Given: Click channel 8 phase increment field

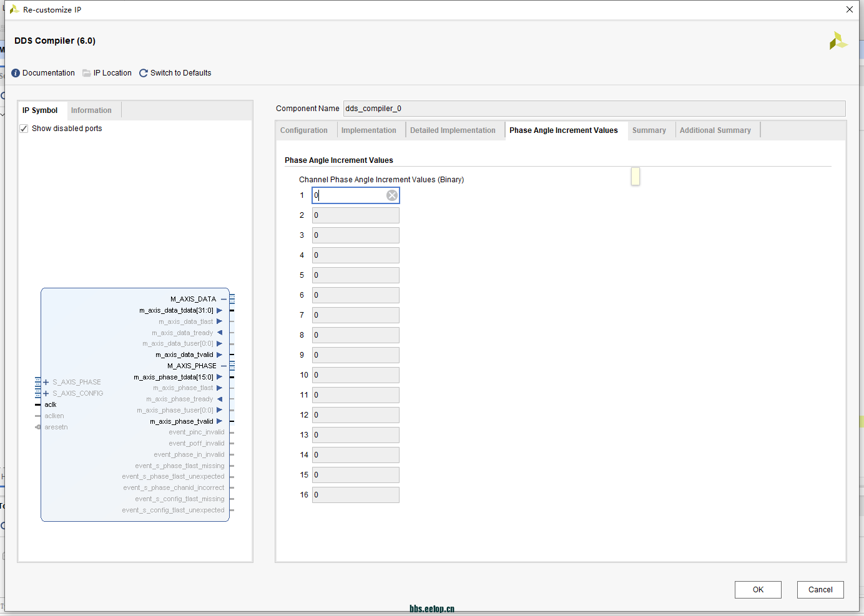Looking at the screenshot, I should [356, 335].
